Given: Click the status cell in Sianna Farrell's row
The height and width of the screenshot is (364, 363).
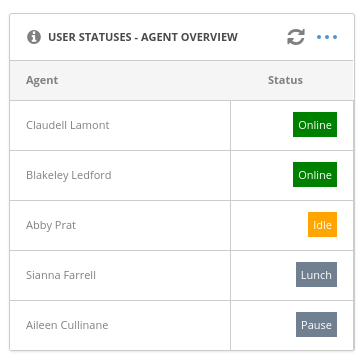Looking at the screenshot, I should tap(292, 275).
